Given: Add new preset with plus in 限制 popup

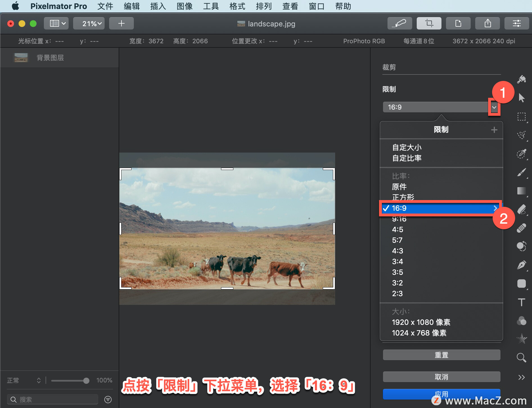Looking at the screenshot, I should (x=494, y=130).
